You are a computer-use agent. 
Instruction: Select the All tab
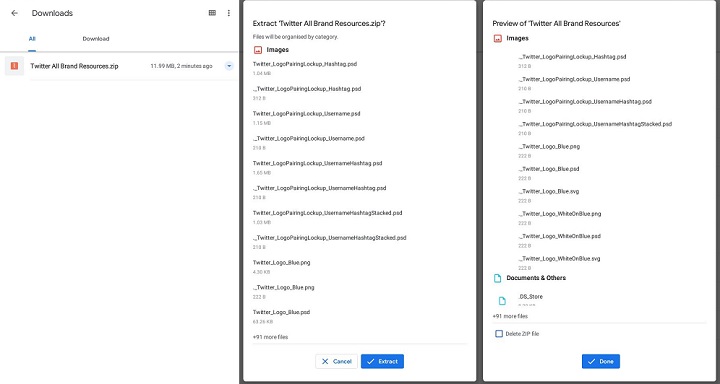32,39
